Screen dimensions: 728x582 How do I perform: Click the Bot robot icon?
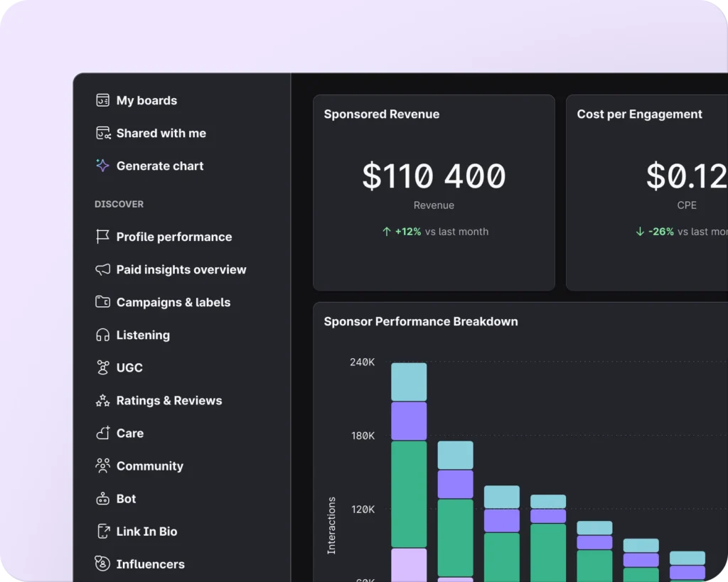[102, 499]
